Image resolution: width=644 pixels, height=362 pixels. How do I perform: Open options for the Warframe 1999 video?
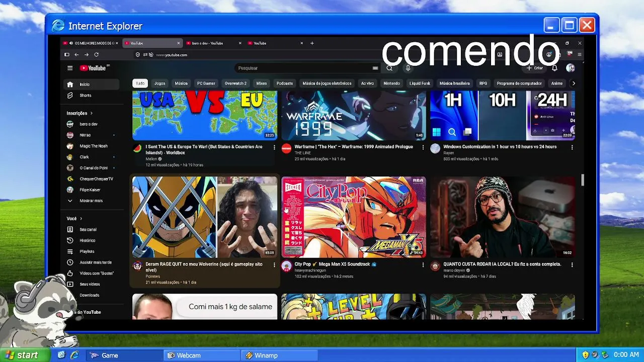coord(423,147)
